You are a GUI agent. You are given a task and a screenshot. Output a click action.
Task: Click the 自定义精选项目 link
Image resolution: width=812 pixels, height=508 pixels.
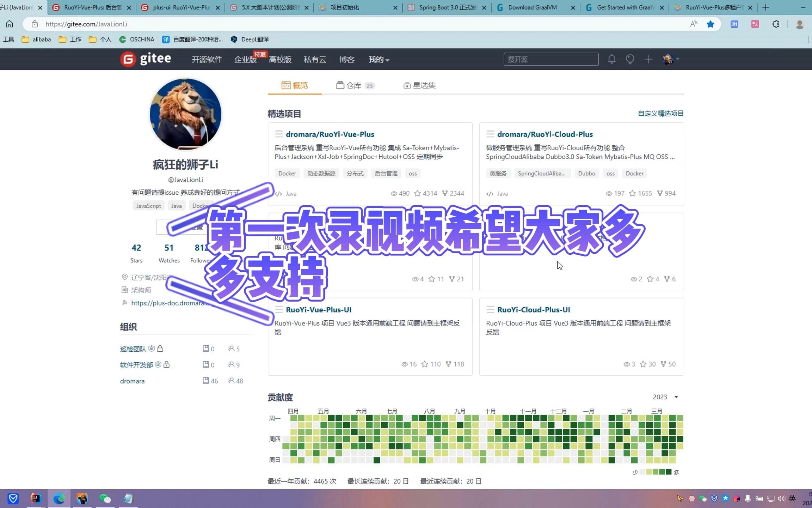pyautogui.click(x=660, y=113)
